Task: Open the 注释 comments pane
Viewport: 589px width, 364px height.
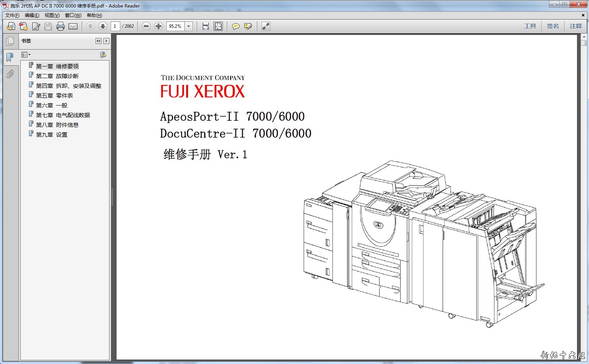Action: pos(575,26)
